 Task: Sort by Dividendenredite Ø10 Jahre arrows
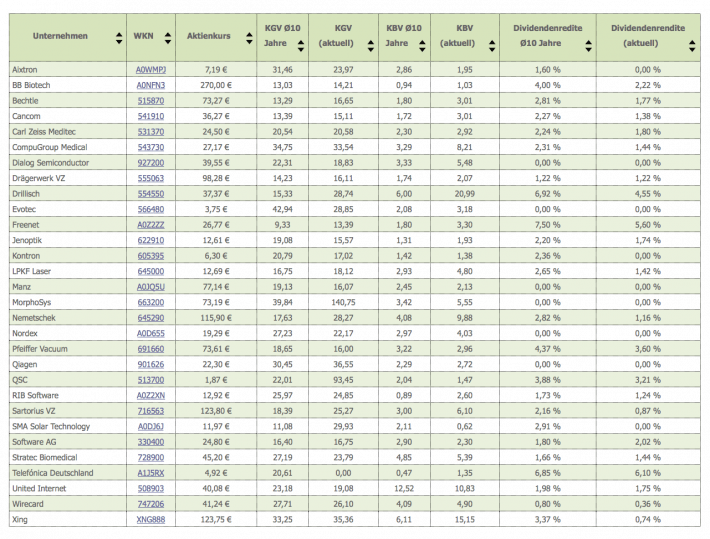(588, 46)
